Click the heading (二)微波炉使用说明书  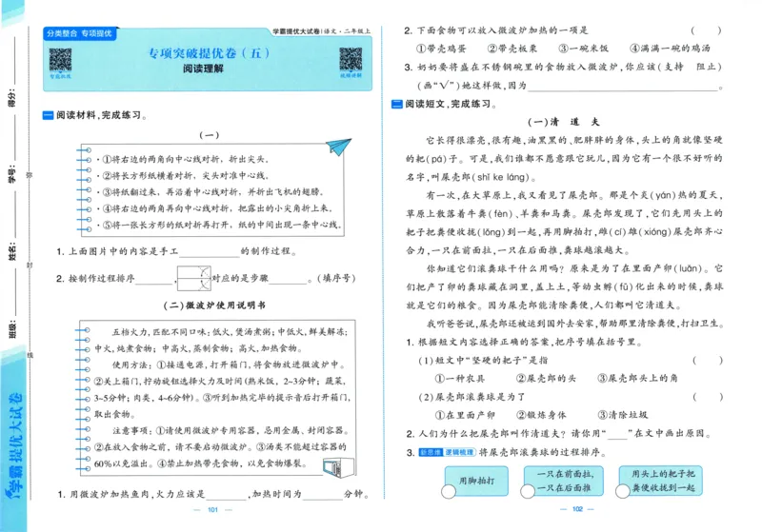tap(214, 305)
